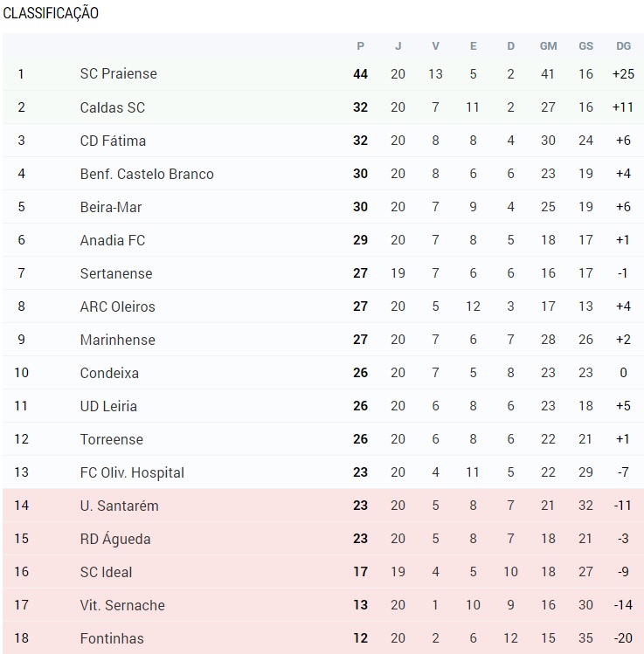Click the DG goal difference header
The image size is (644, 654).
tap(624, 46)
